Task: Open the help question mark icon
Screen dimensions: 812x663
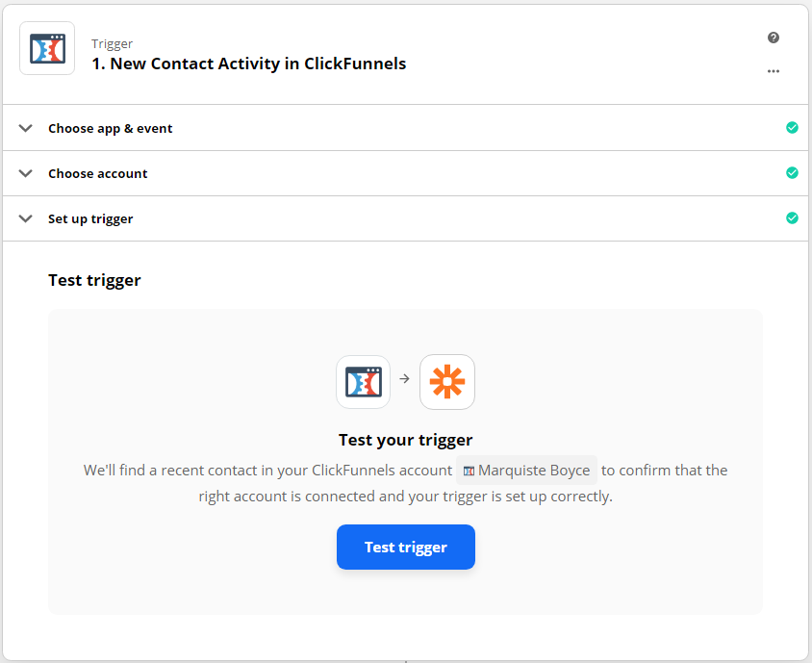Action: pyautogui.click(x=774, y=38)
